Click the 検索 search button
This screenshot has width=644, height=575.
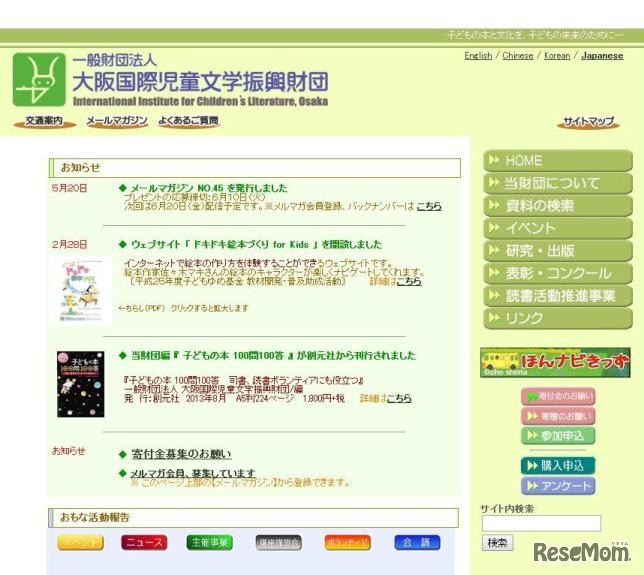(497, 543)
